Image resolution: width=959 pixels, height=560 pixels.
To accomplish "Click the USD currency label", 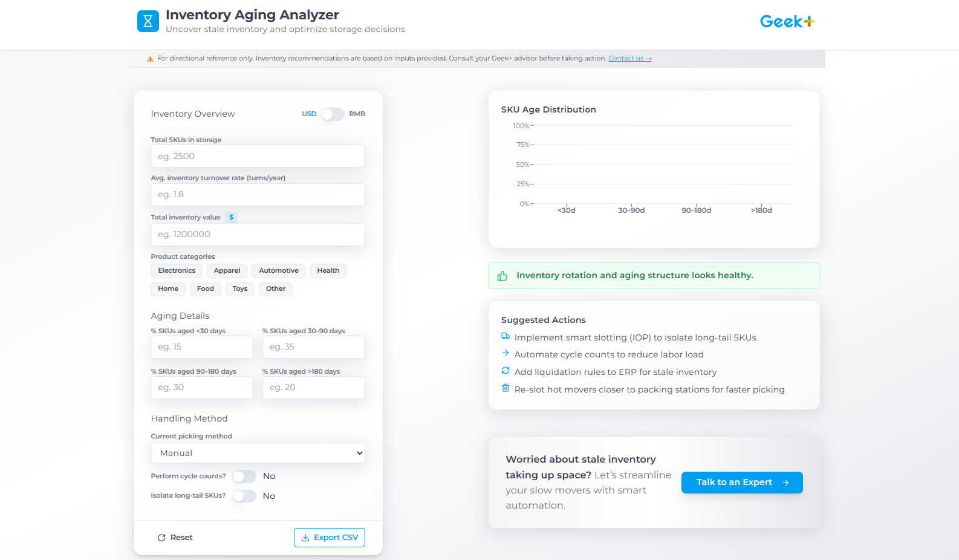I will [309, 114].
